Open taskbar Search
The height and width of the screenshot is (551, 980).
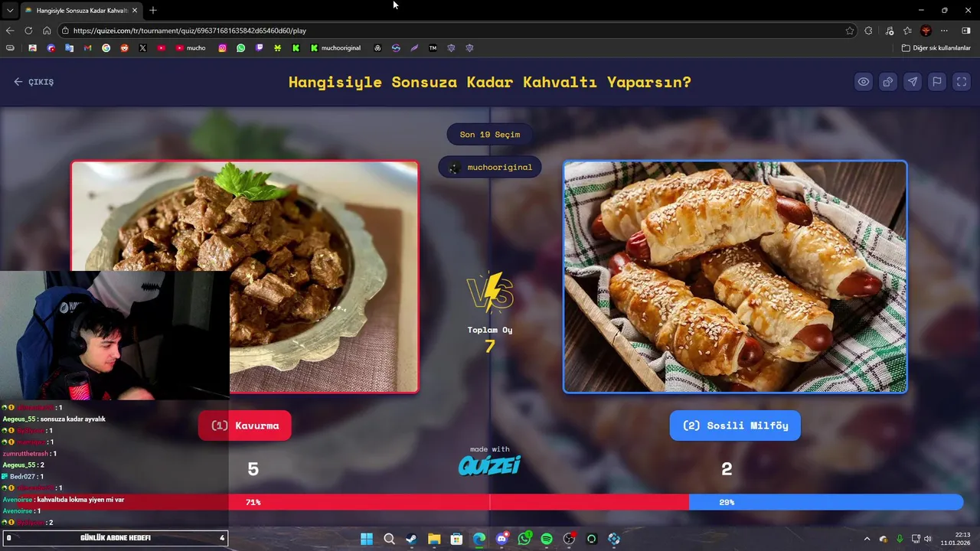389,539
